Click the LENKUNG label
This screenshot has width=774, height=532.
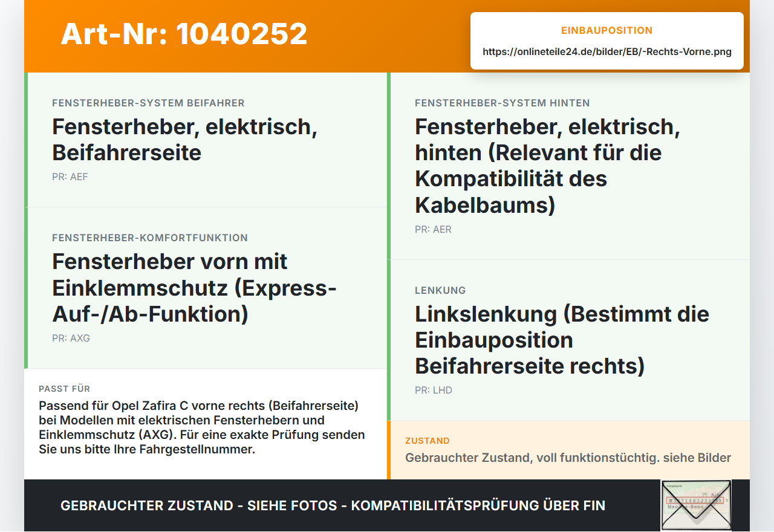point(440,291)
